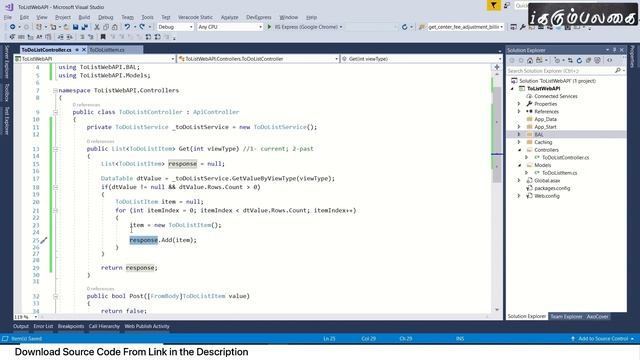640x360 pixels.
Task: Click the wrench icon in top toolbar
Action: [522, 27]
